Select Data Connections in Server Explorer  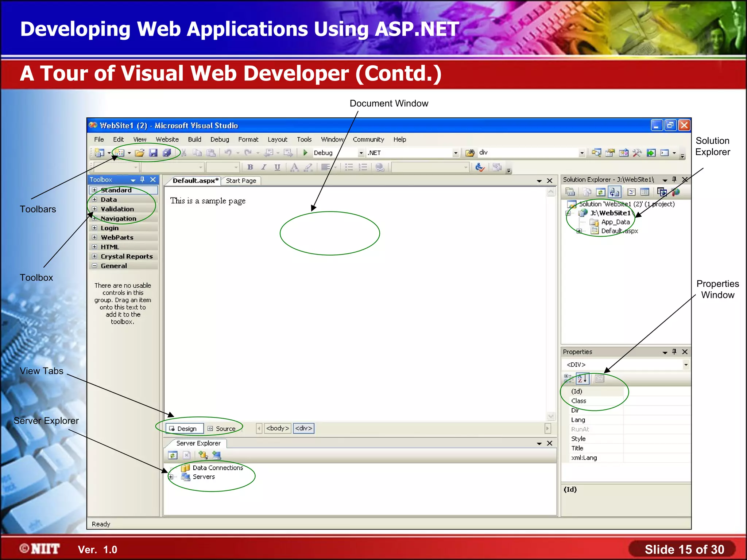(x=218, y=468)
